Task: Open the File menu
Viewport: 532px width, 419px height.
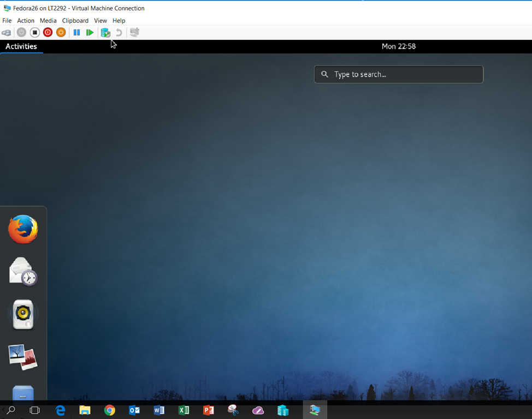Action: 7,21
